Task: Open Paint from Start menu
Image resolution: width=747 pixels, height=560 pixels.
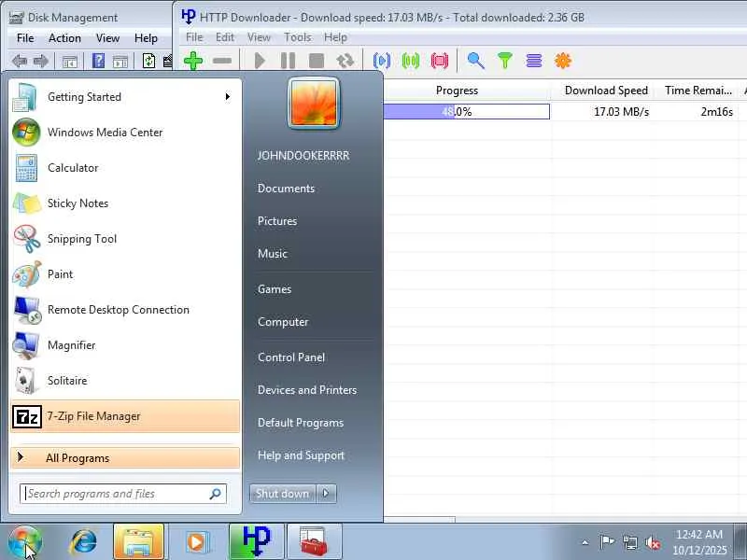Action: (x=125, y=274)
